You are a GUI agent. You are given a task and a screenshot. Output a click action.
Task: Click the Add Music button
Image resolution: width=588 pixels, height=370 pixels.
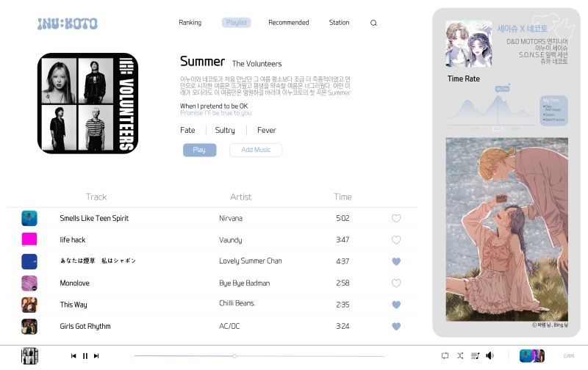256,150
